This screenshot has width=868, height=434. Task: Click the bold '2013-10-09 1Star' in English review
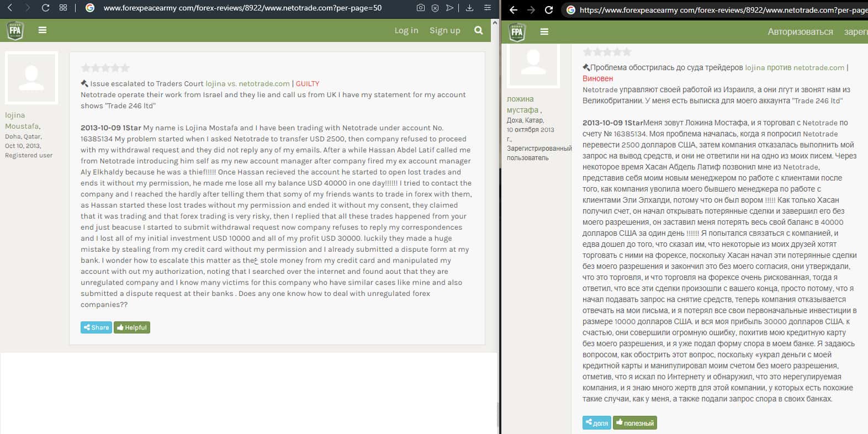pos(110,128)
